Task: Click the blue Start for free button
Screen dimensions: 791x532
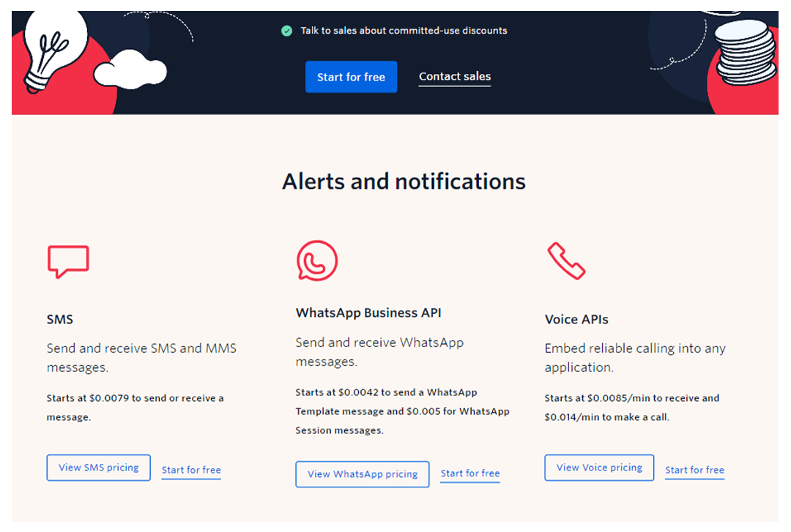Action: [x=351, y=77]
